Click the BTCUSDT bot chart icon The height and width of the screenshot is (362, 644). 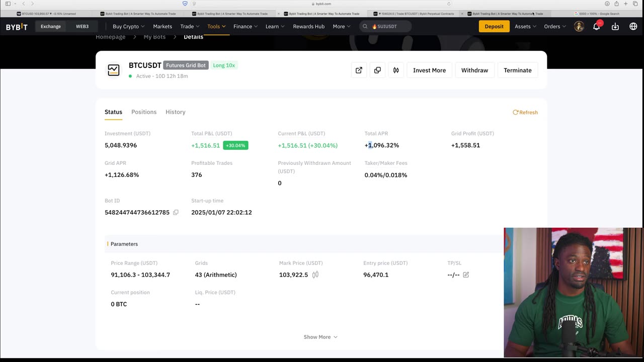[114, 70]
